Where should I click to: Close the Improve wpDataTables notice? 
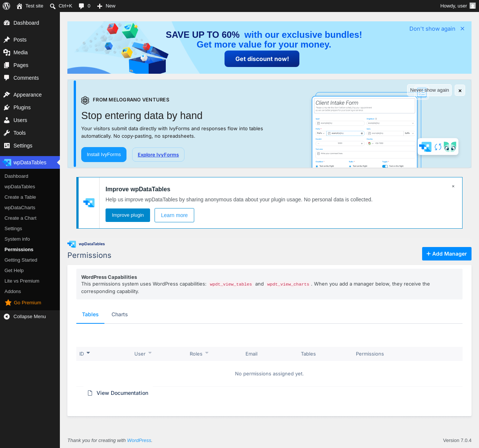coord(453,186)
